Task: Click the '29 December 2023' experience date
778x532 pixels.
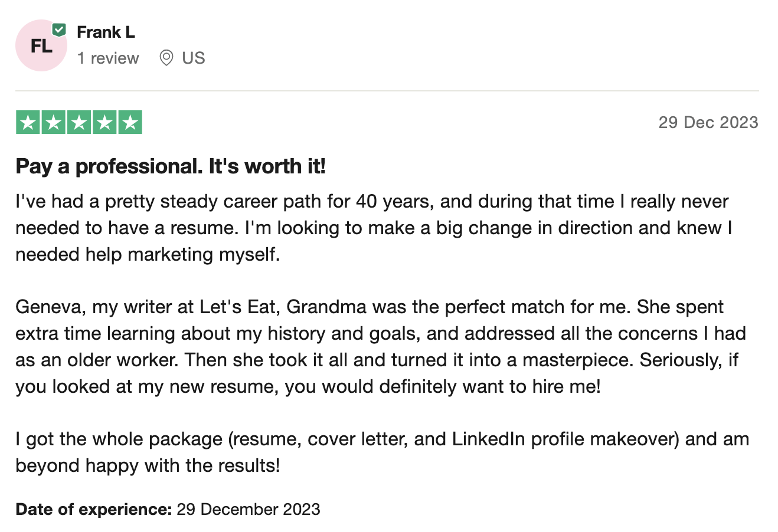Action: pos(249,509)
